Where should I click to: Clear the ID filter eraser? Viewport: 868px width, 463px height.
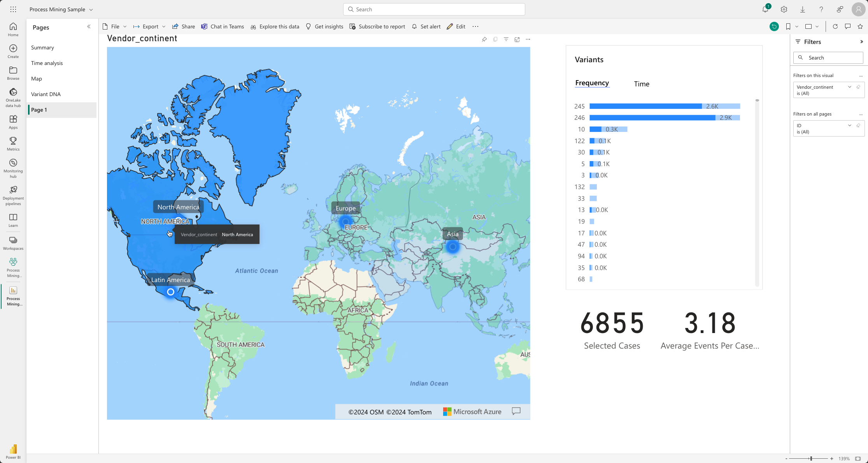(x=858, y=126)
